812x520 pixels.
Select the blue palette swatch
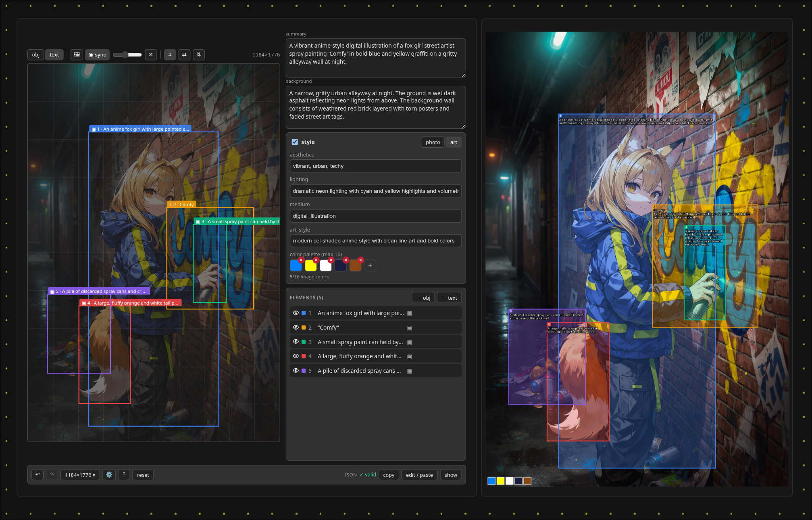click(296, 266)
